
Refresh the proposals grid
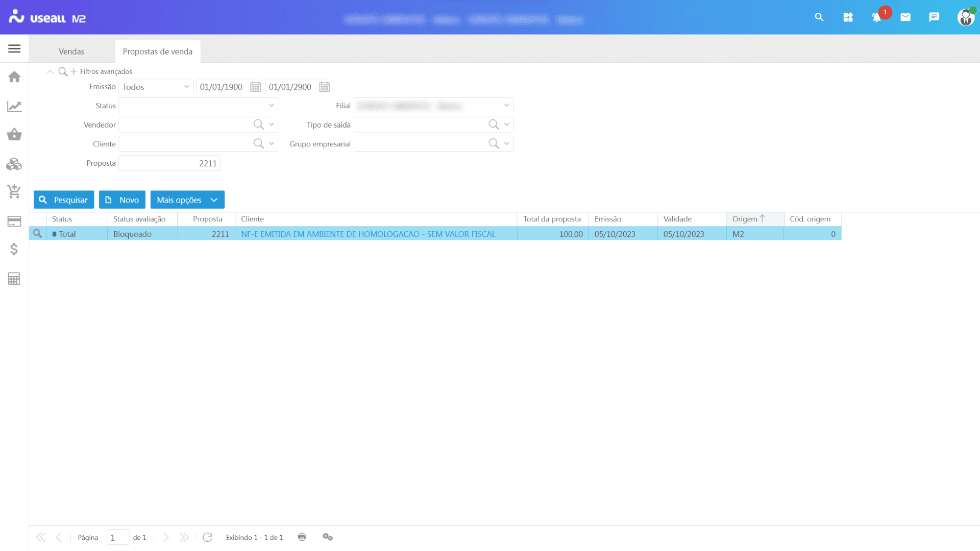(x=207, y=537)
